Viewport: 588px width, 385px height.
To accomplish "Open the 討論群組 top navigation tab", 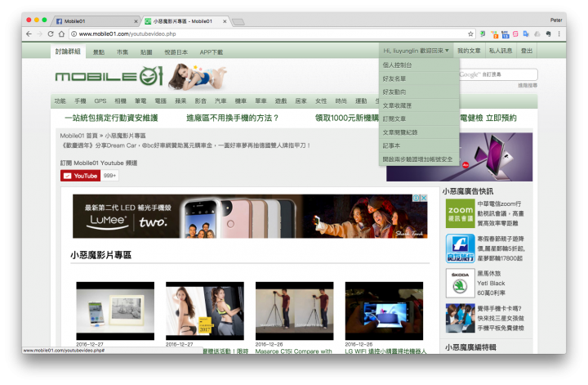I will click(68, 51).
